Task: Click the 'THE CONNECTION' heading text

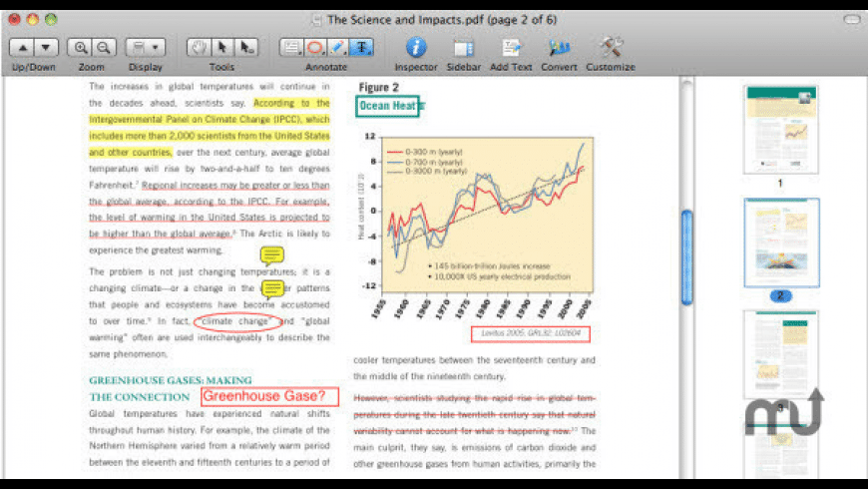Action: click(140, 397)
